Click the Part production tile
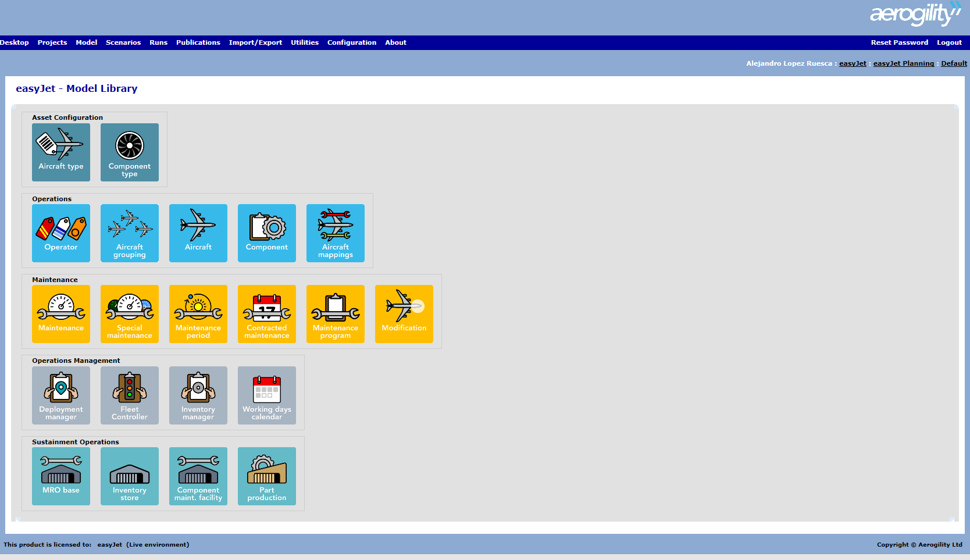Screen dimensions: 970x560 [267, 476]
